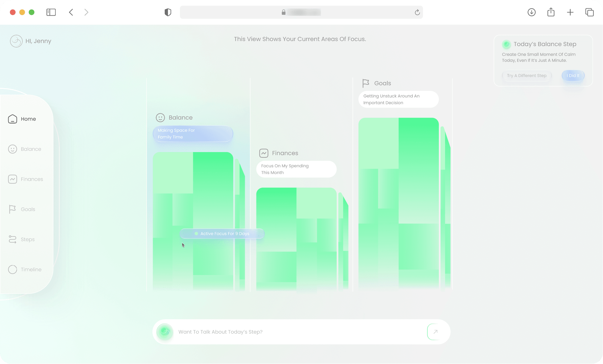Click the send arrow in chat bar
603x364 pixels.
tap(435, 332)
